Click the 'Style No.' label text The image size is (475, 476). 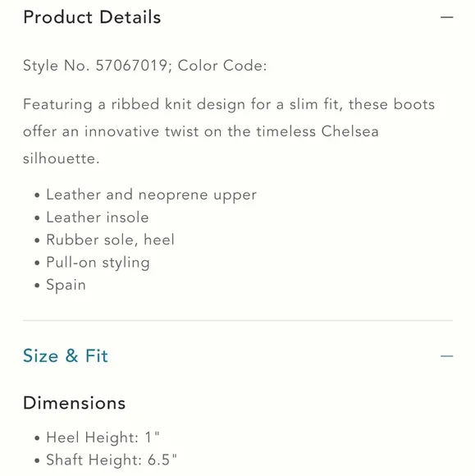57,66
